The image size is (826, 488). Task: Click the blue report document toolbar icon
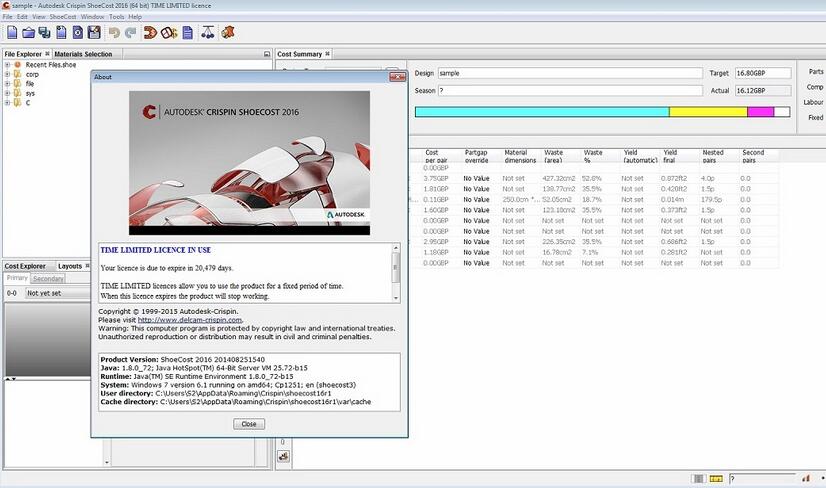pyautogui.click(x=188, y=33)
